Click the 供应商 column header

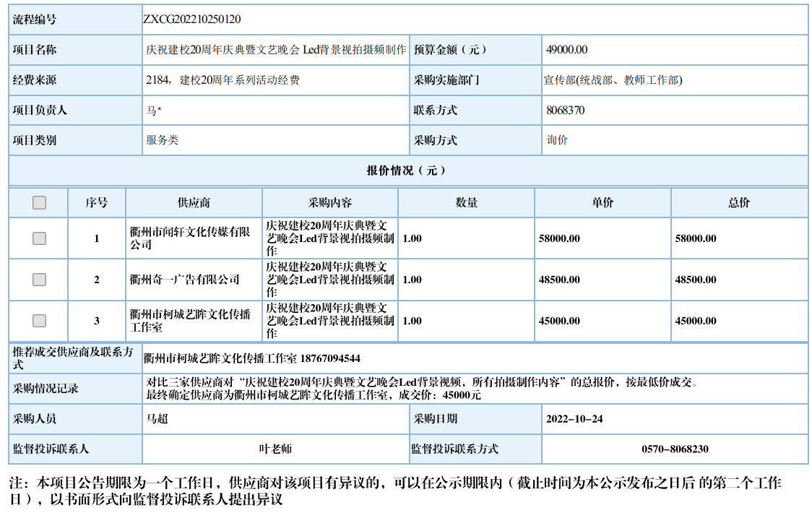194,203
